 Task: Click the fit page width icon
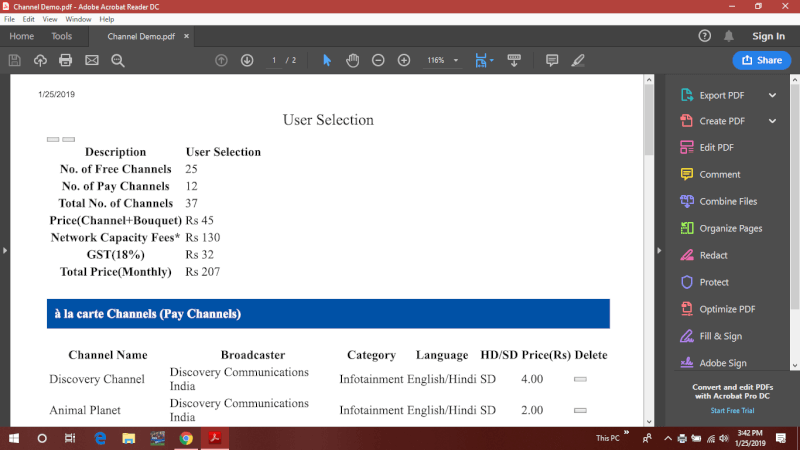[481, 60]
